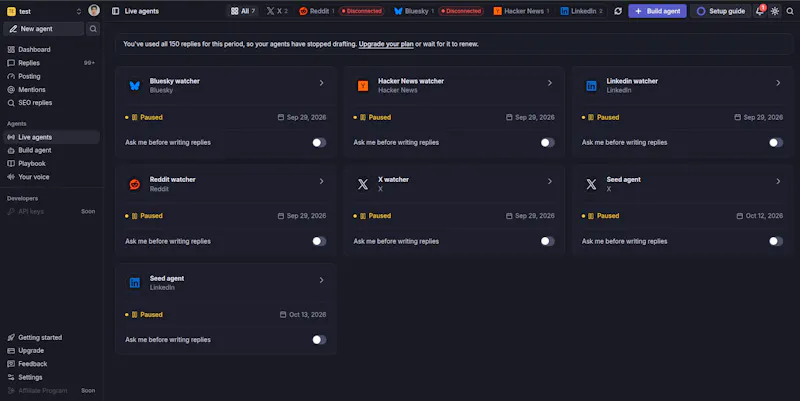Open the sidebar Build agent item
Screen dimensions: 800x401
pos(52,151)
